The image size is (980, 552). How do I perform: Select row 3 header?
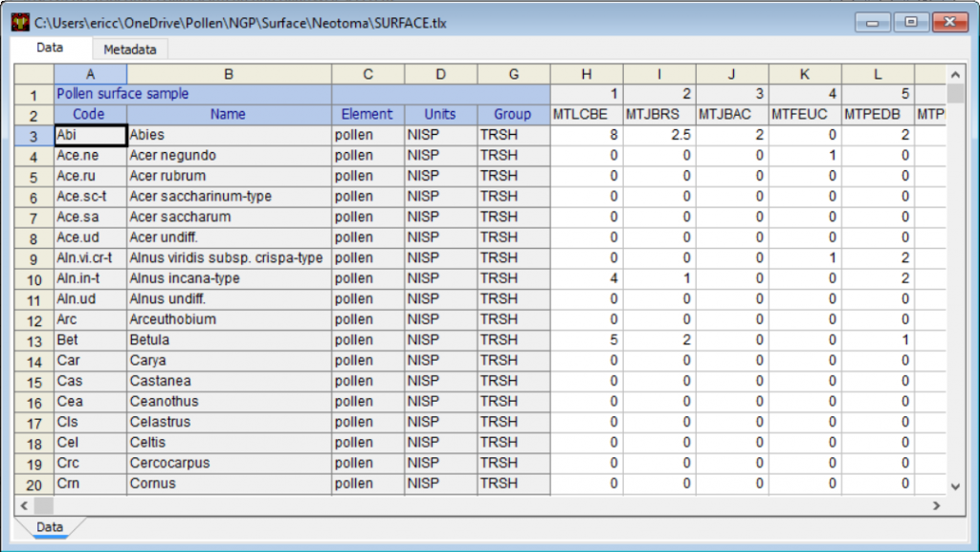pyautogui.click(x=33, y=136)
